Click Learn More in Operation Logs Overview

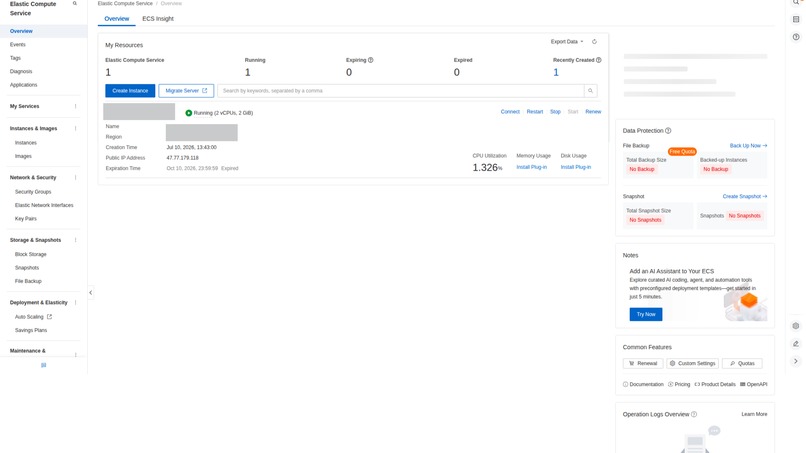click(x=754, y=414)
